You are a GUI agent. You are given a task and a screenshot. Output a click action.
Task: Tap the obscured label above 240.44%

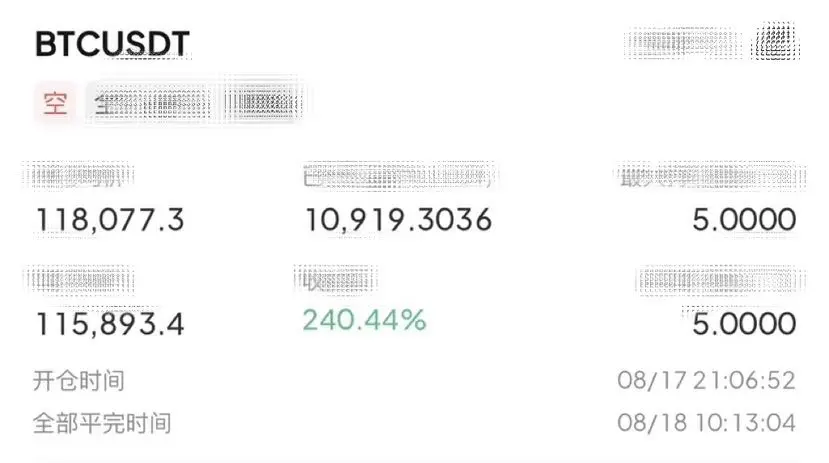[x=336, y=279]
